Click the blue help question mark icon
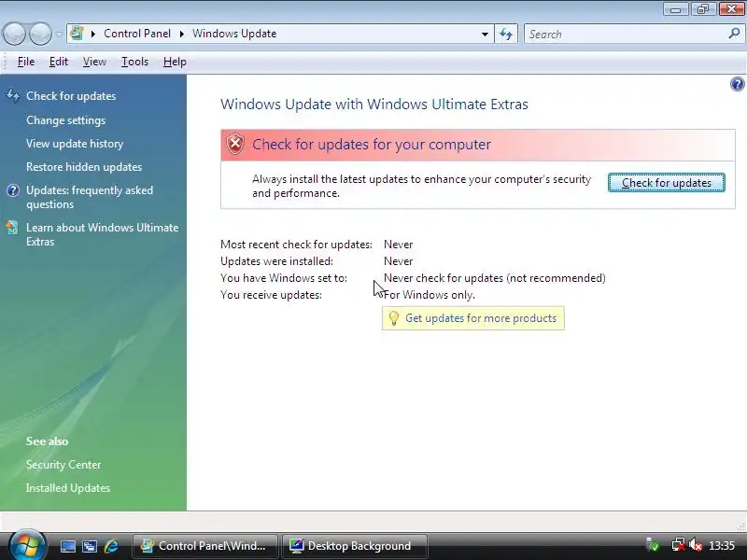 point(737,84)
